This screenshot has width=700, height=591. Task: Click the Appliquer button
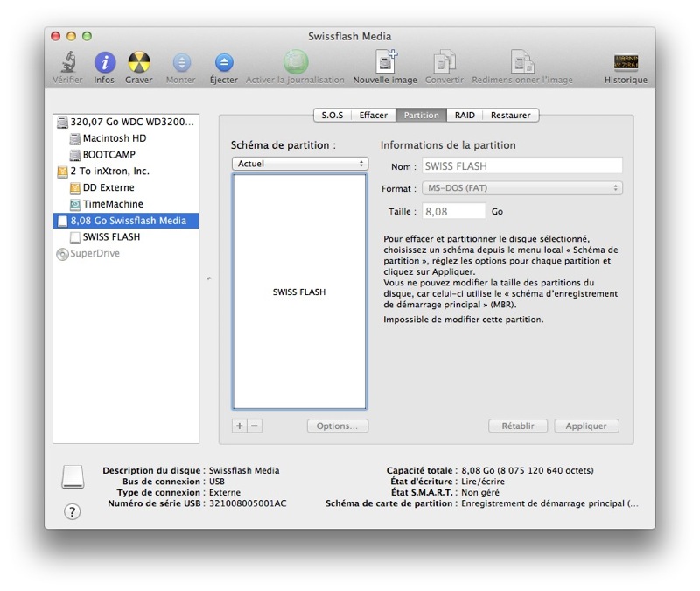point(586,426)
